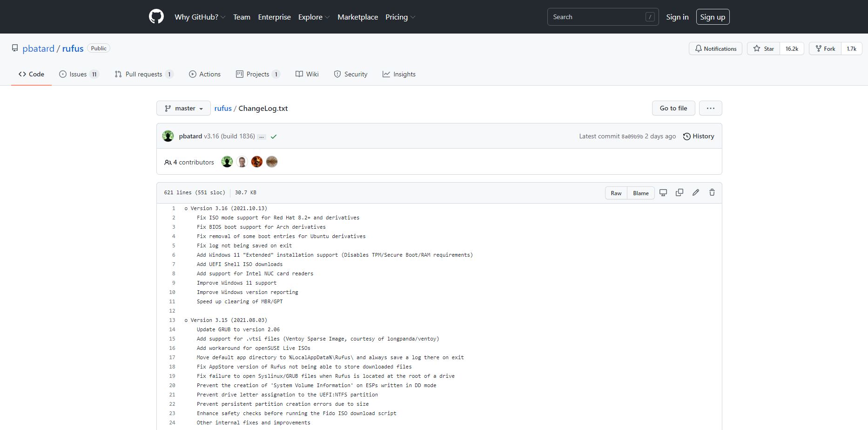
Task: Open the GitHub logo homepage
Action: click(x=156, y=17)
